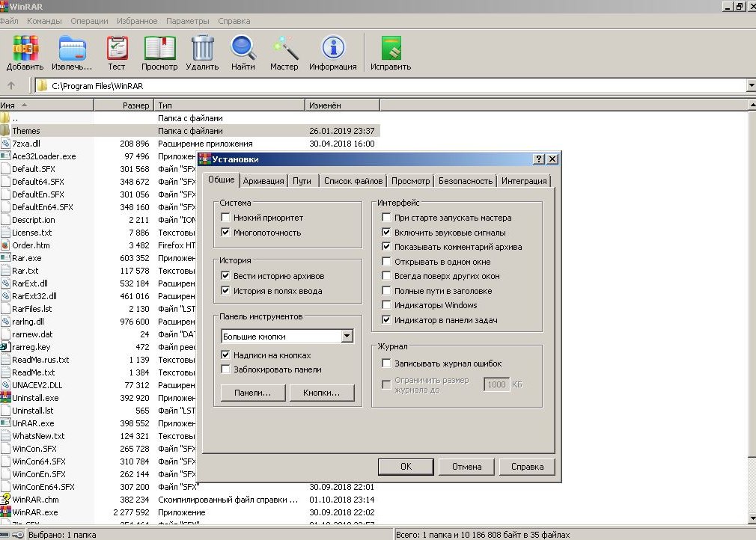Open the Просмотр book icon
This screenshot has height=540, width=756.
point(159,48)
